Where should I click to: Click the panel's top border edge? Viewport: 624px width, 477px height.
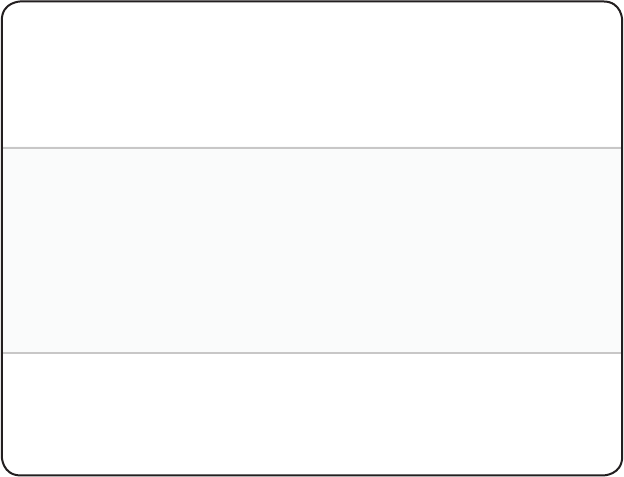click(x=312, y=2)
